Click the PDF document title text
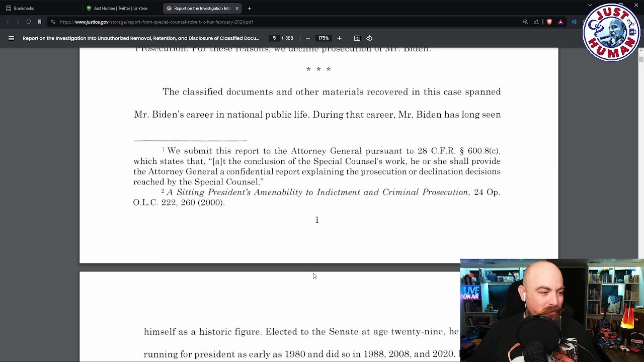This screenshot has width=644, height=362. coord(141,38)
